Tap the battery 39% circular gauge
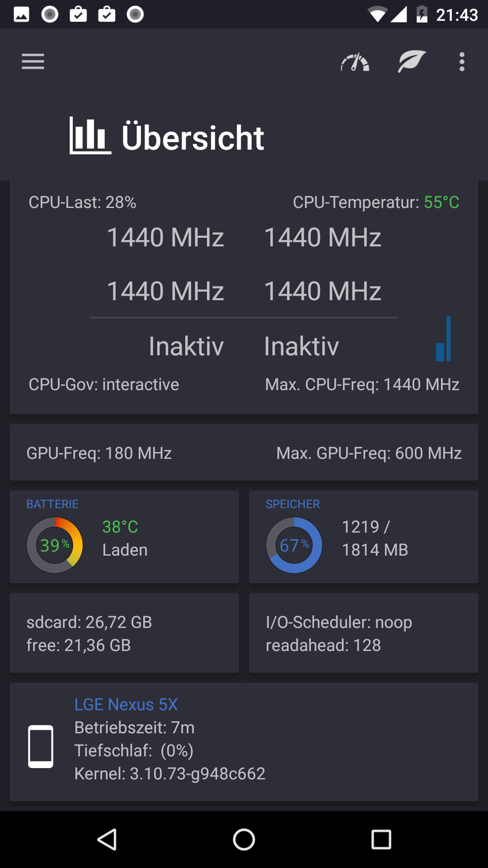 (55, 545)
